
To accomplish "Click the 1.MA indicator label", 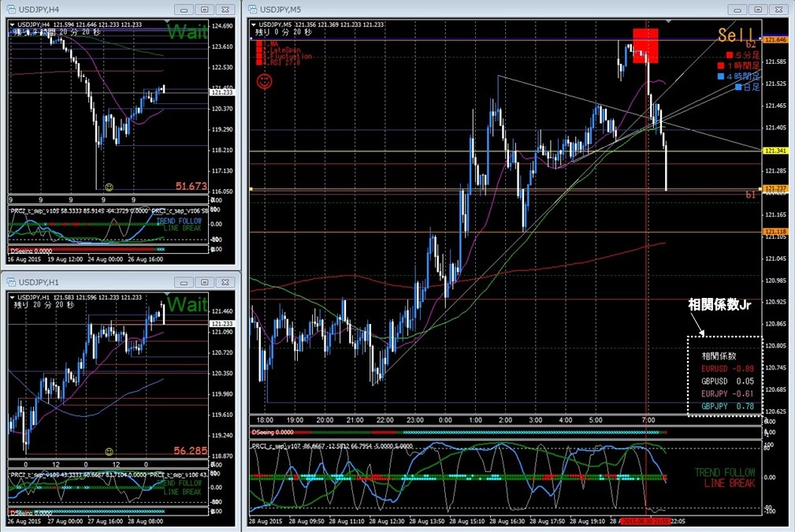I will 272,44.
